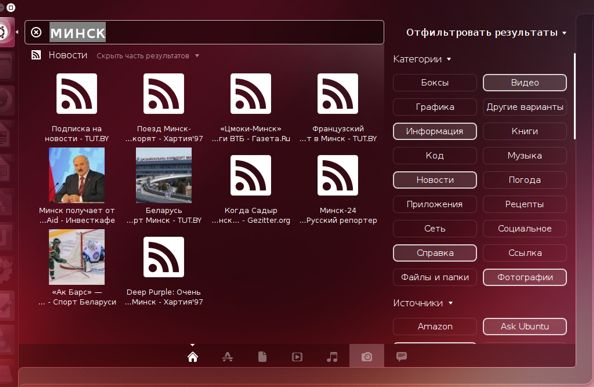This screenshot has height=387, width=594.
Task: Open 'Поезд Минск- ...корят - Хартия'97' feed icon
Action: click(164, 94)
